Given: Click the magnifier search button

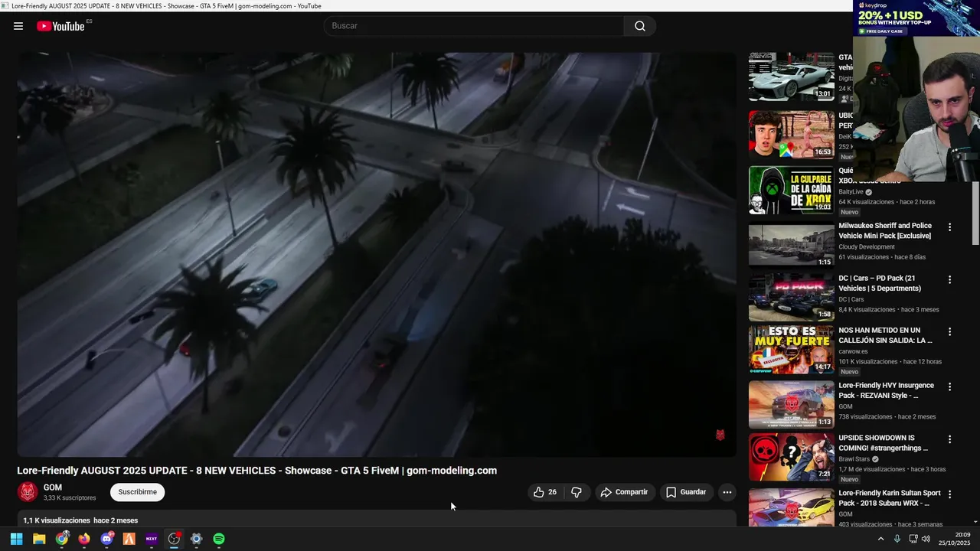Looking at the screenshot, I should 640,26.
